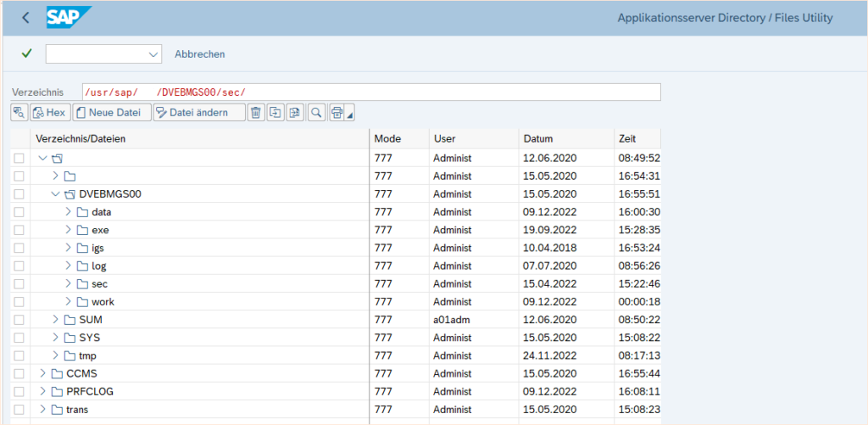Click the green checkmark confirm icon
The width and height of the screenshot is (868, 425).
point(26,53)
